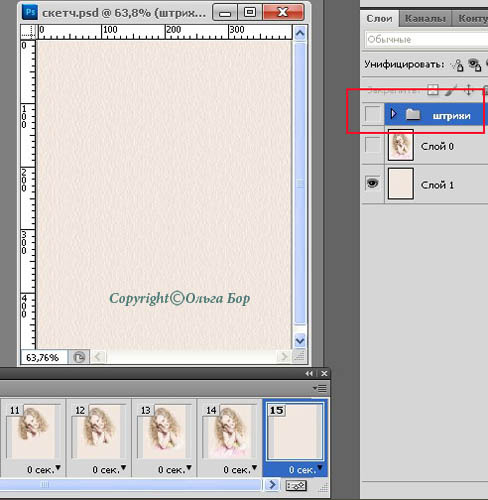
Task: Select animation frame 13 thumbnail
Action: click(164, 431)
